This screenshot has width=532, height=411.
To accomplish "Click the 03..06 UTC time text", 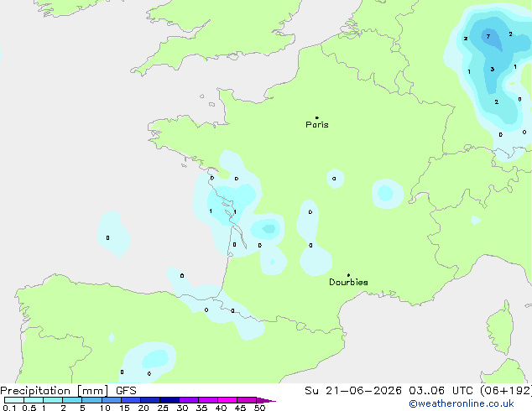I will coord(441,391).
